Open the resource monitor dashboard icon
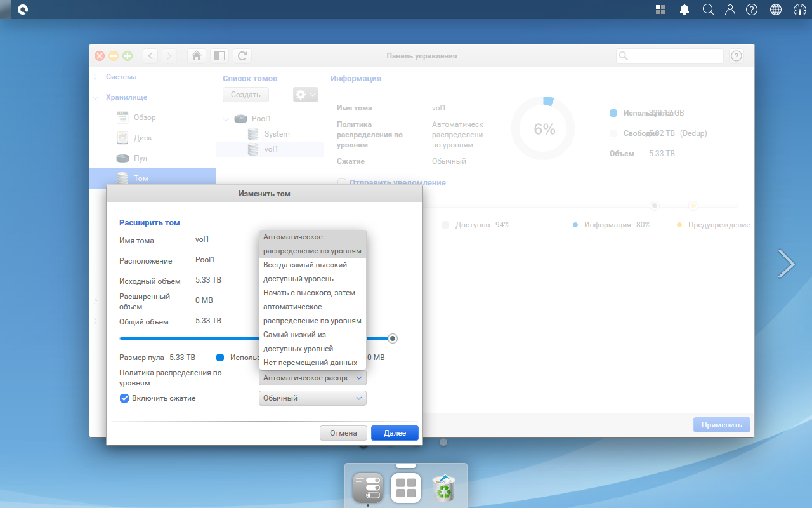Image resolution: width=812 pixels, height=508 pixels. point(799,10)
